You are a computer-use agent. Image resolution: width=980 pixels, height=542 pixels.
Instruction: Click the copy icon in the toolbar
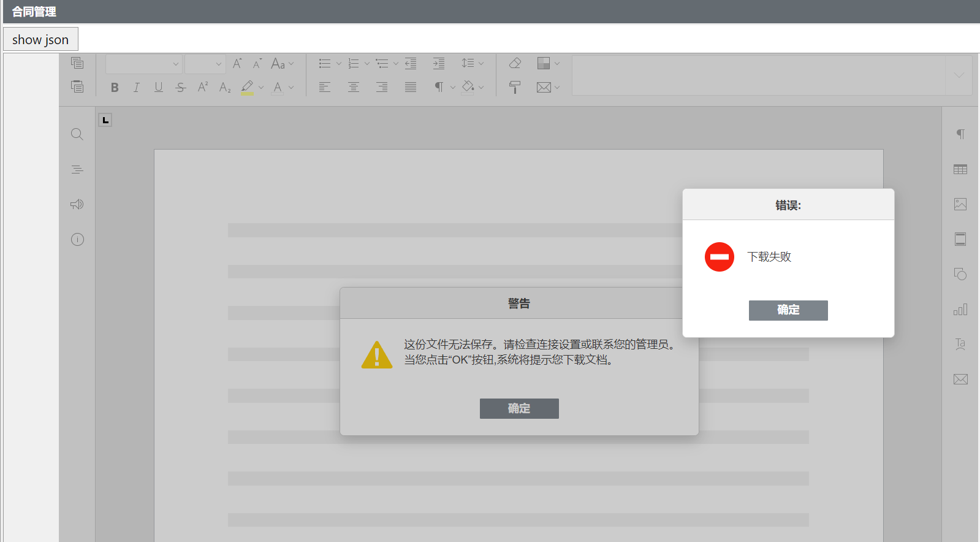[x=77, y=63]
